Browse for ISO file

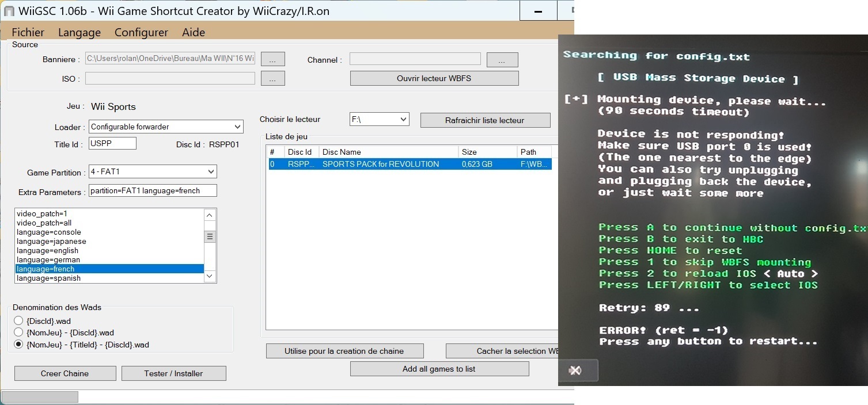[x=273, y=78]
